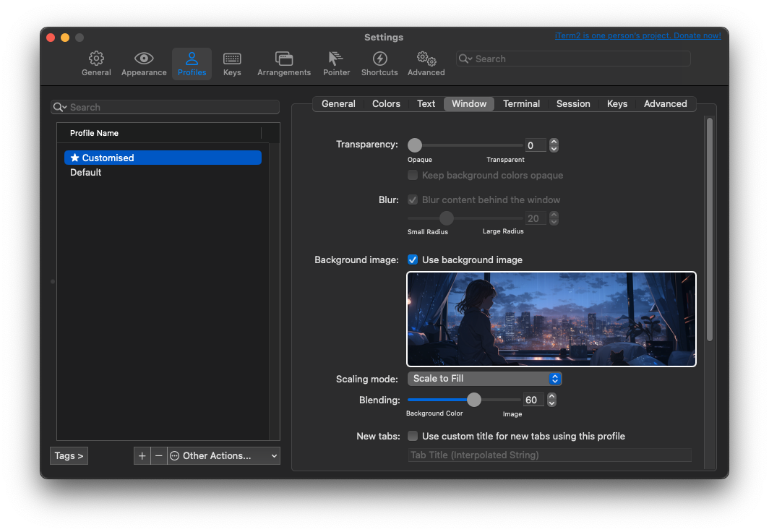
Task: Click the Transparency value stepper
Action: 554,145
